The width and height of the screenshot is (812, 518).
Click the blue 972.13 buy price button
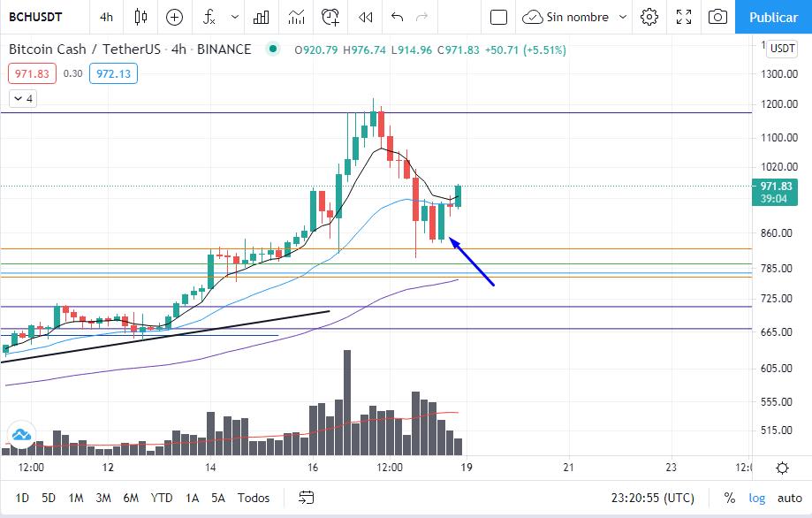(x=113, y=73)
